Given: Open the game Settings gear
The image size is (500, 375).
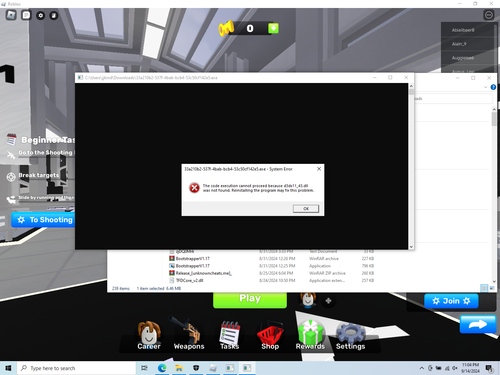Looking at the screenshot, I should tap(350, 335).
